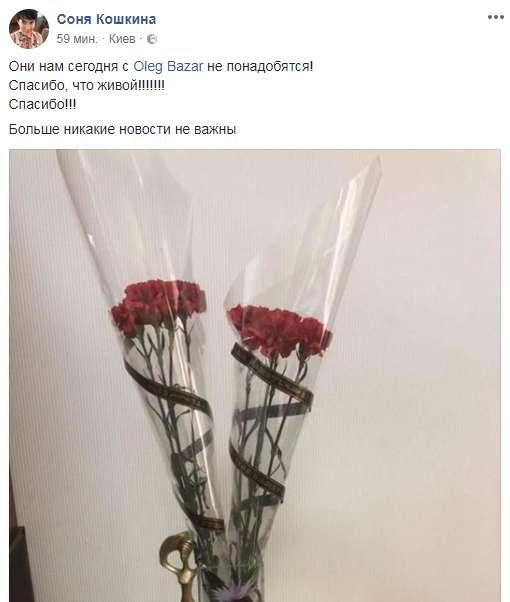Select the "Больше никакие новости не важны" line
The width and height of the screenshot is (510, 602).
click(x=123, y=129)
